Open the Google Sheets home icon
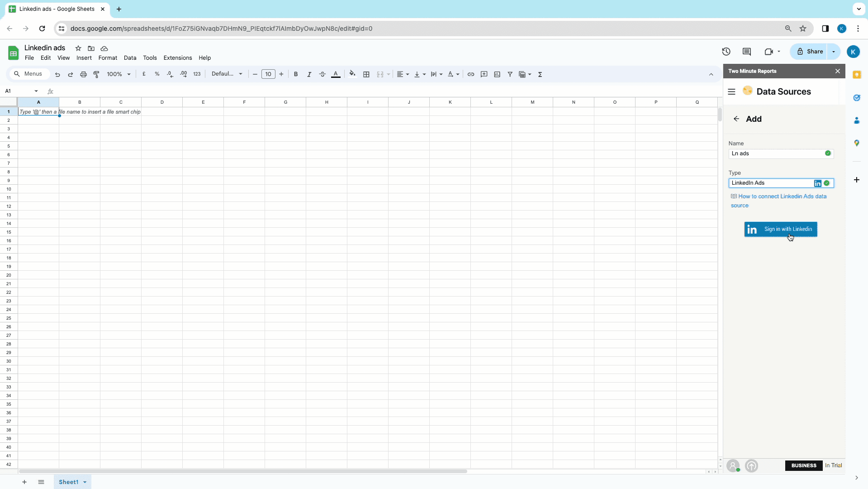868x489 pixels. tap(13, 53)
